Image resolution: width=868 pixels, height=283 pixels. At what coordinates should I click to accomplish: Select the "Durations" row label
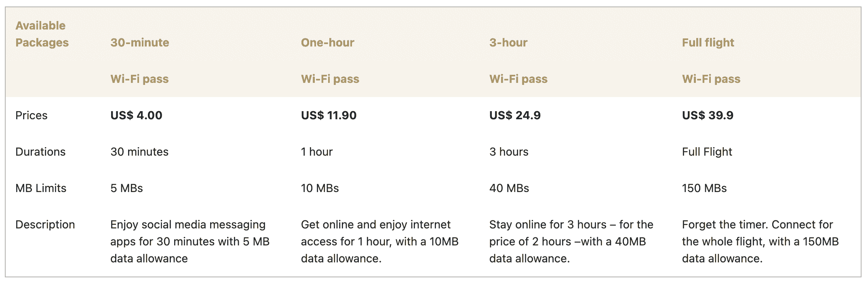[x=40, y=152]
